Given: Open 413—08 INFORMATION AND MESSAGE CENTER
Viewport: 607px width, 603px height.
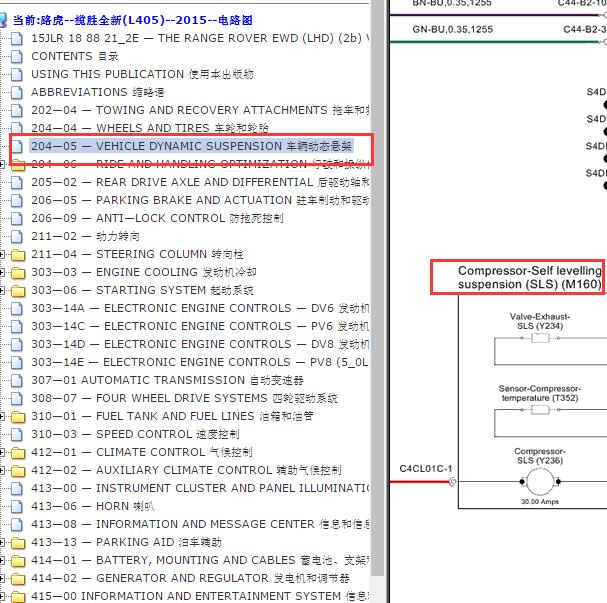Looking at the screenshot, I should [200, 524].
